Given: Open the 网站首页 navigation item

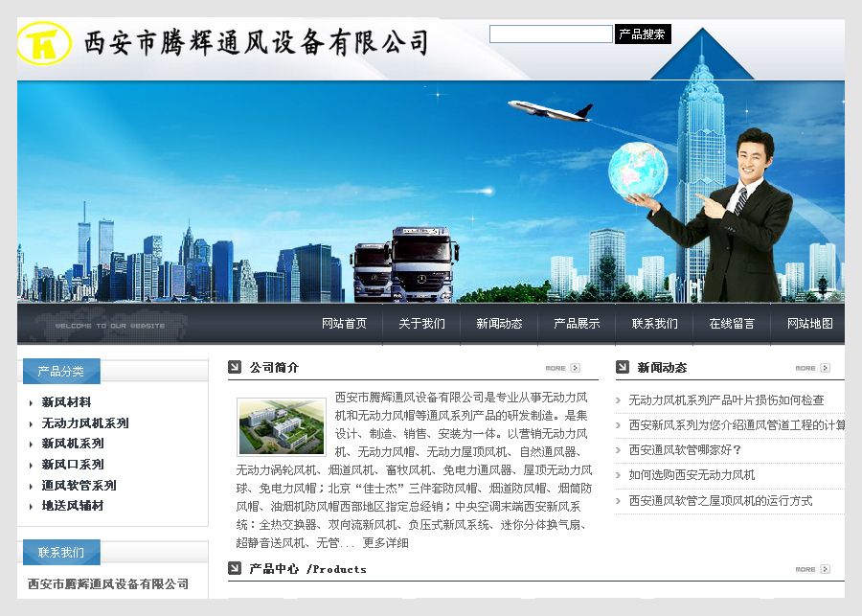Looking at the screenshot, I should coord(345,323).
